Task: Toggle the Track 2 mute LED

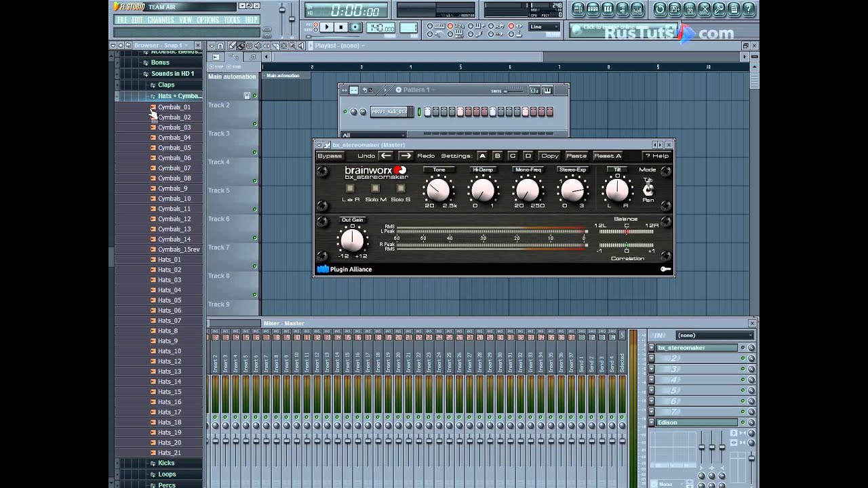Action: point(255,124)
